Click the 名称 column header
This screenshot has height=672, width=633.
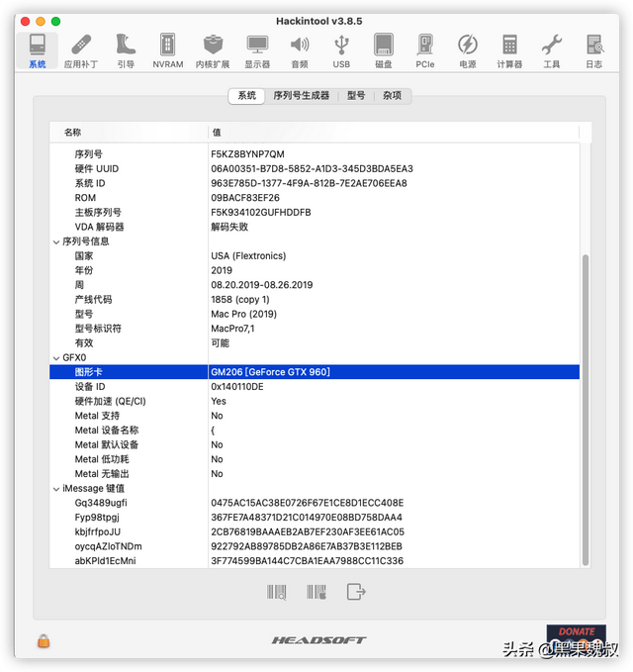pyautogui.click(x=129, y=133)
